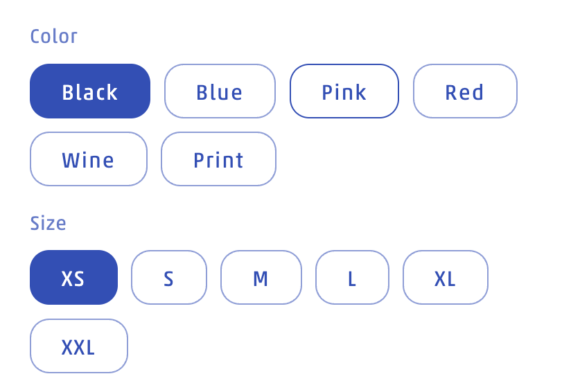
Task: Deselect the currently active Black chip
Action: tap(90, 91)
